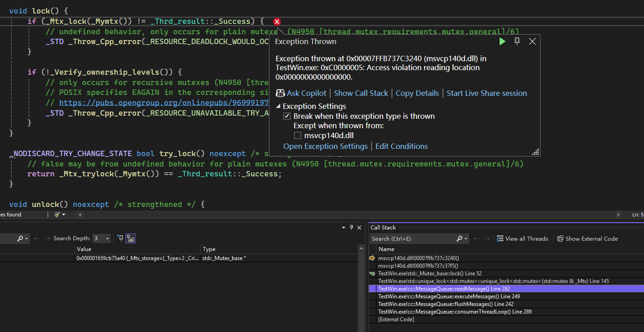The image size is (644, 332).
Task: Check the msvcp140d.dll exception checkbox
Action: pyautogui.click(x=297, y=135)
